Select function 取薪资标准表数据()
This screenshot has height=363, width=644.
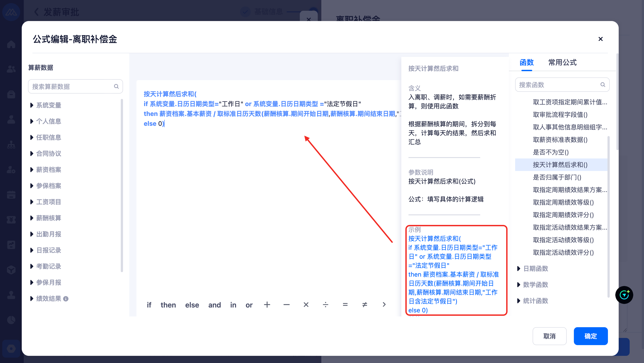(560, 140)
